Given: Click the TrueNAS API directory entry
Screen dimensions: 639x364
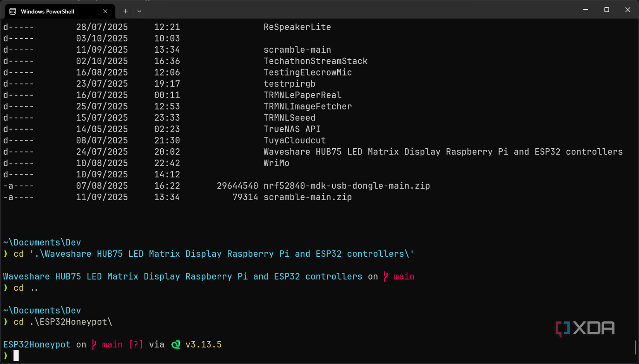Looking at the screenshot, I should click(292, 129).
